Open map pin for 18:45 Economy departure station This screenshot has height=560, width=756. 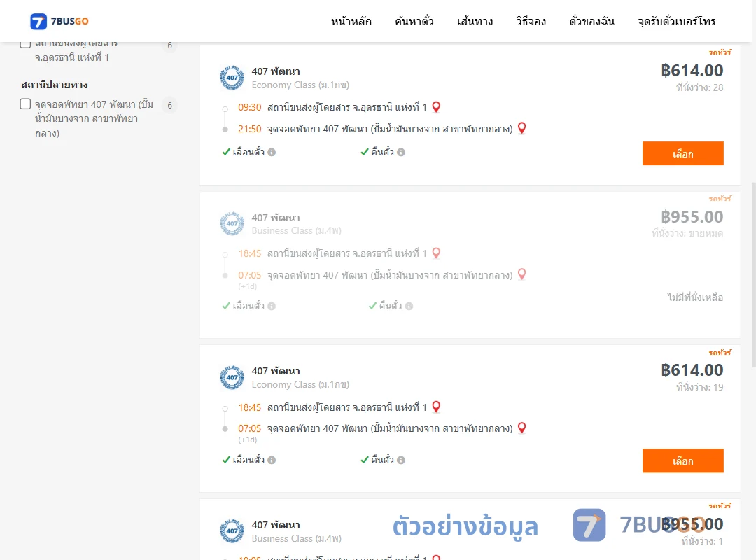tap(436, 407)
